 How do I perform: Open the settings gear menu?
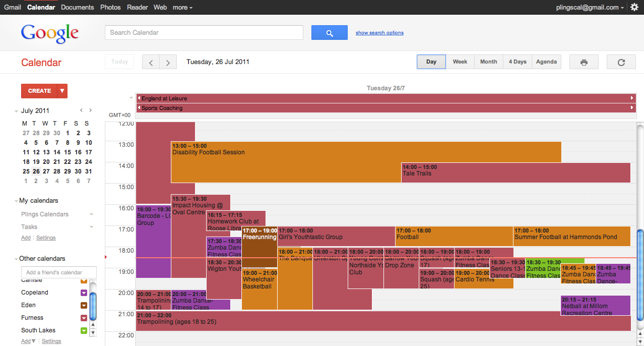[x=634, y=7]
